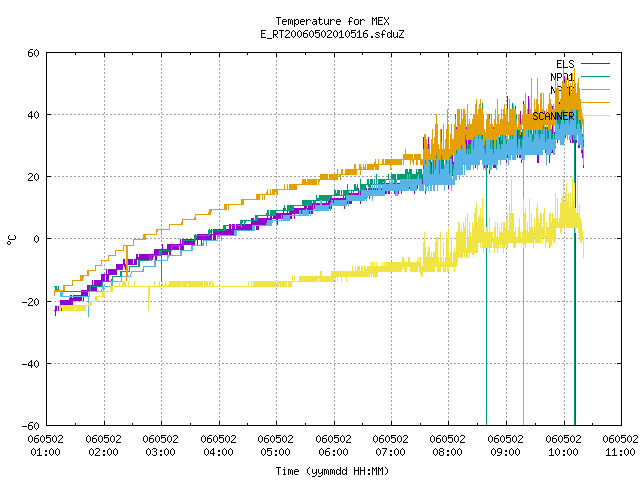This screenshot has height=480, width=640.
Task: Click the 08:00 x-axis tick label
Action: [x=448, y=452]
